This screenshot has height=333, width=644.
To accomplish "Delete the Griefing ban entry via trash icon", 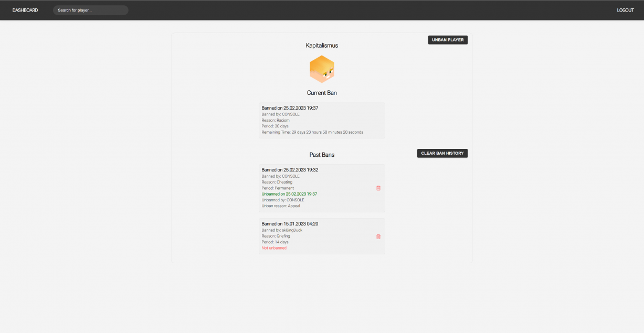I will (378, 237).
